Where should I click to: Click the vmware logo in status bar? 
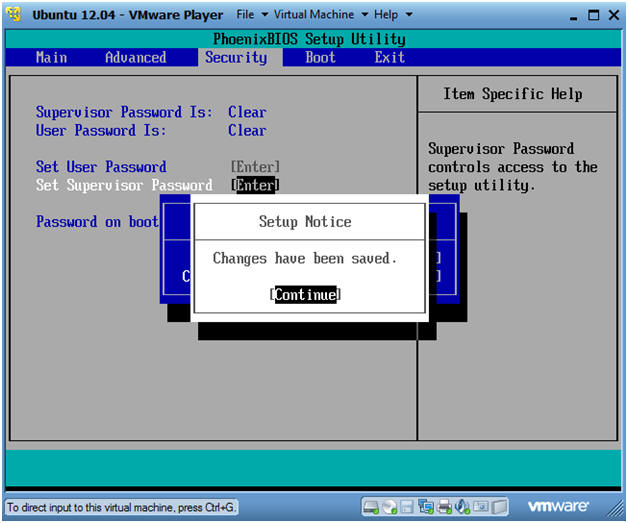(558, 506)
